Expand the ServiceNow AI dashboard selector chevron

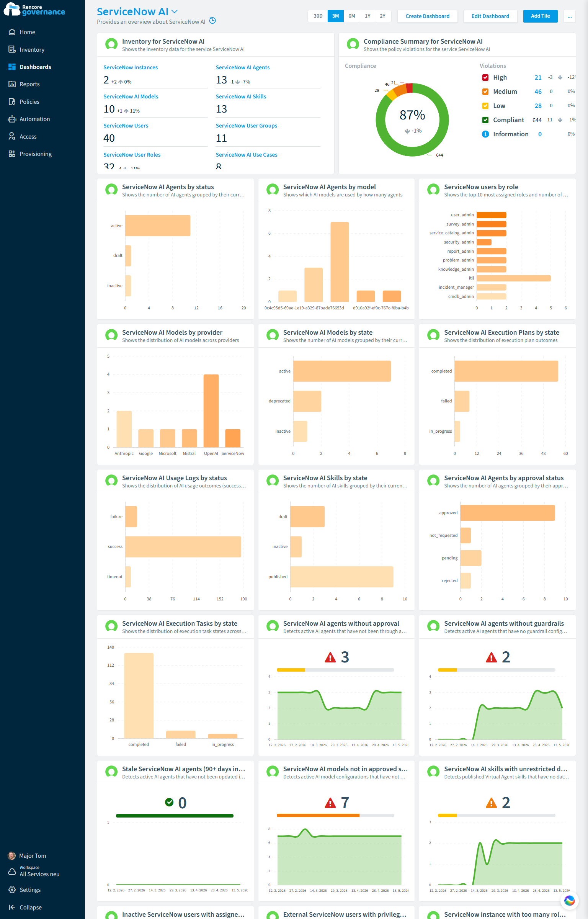[175, 12]
